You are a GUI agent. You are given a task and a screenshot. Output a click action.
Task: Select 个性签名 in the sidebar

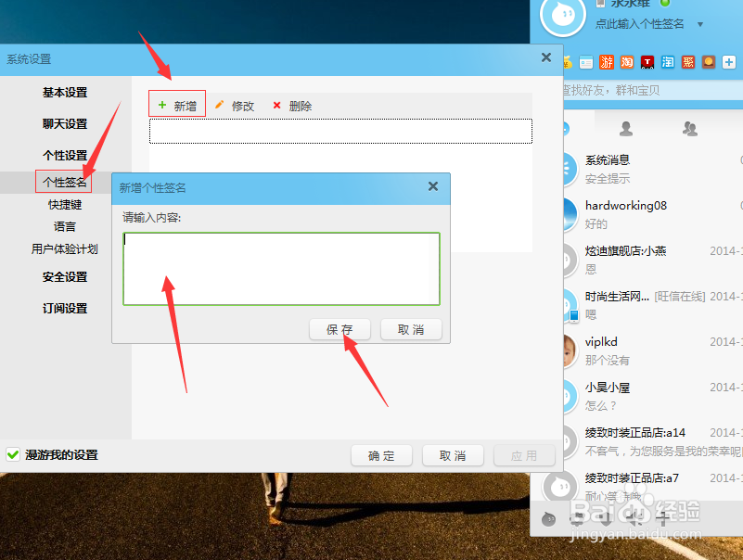pos(64,182)
